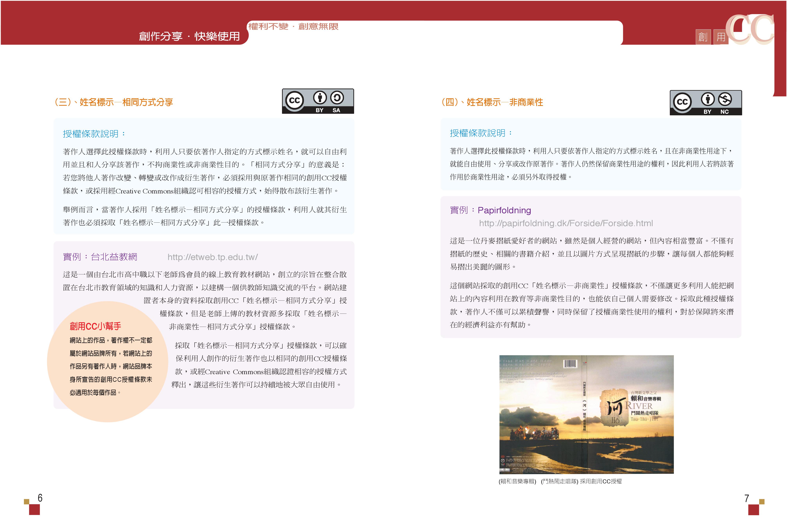The image size is (787, 532).
Task: Click the Papirfoldning example title
Action: coord(504,210)
